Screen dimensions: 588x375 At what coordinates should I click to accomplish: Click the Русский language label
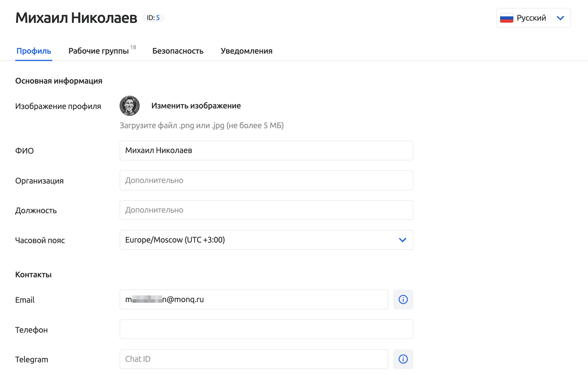pyautogui.click(x=531, y=18)
